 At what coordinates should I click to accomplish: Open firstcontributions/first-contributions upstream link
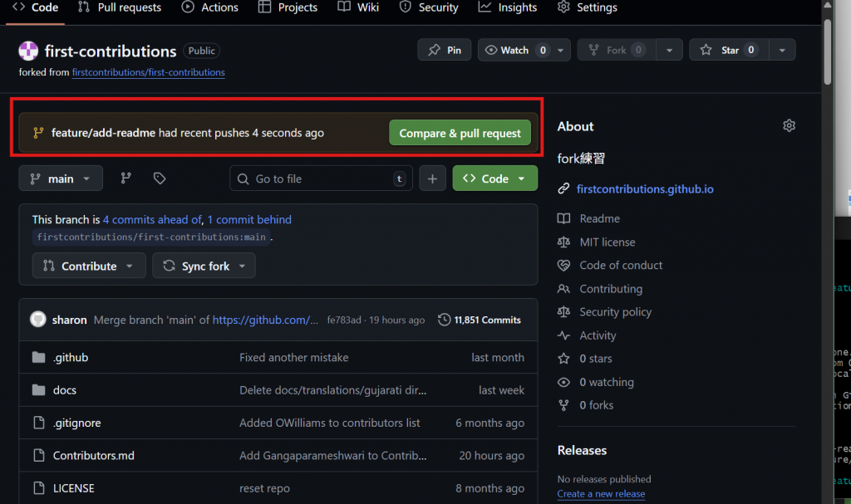coord(148,72)
